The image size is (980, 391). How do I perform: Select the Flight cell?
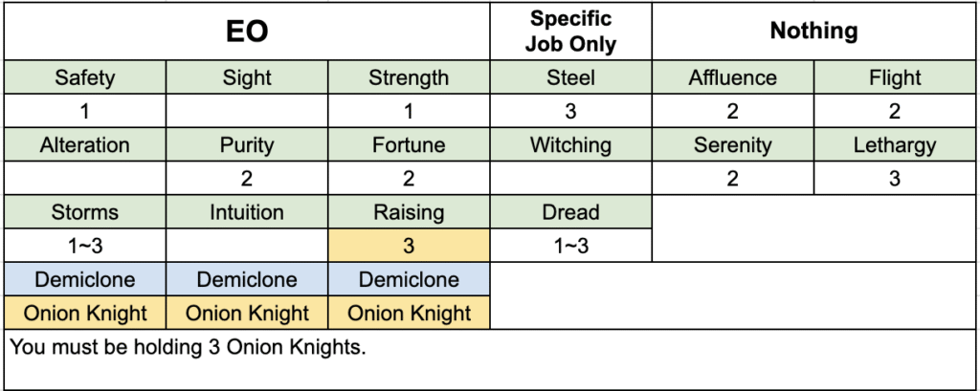(x=895, y=77)
